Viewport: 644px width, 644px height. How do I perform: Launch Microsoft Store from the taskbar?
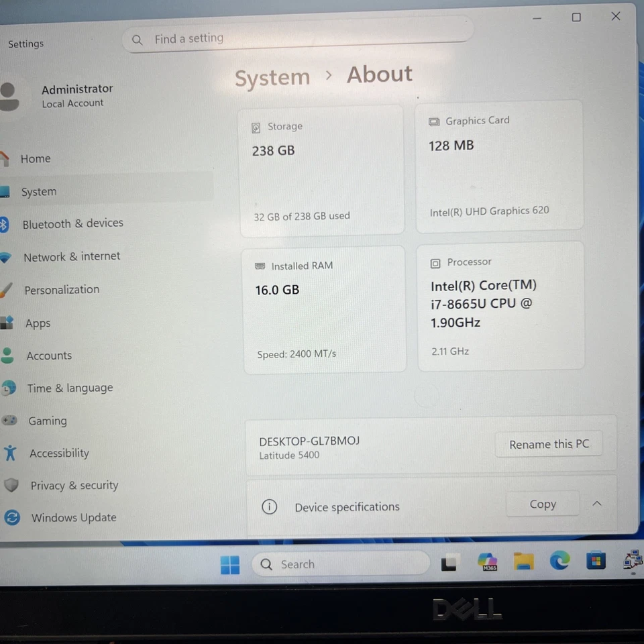596,561
